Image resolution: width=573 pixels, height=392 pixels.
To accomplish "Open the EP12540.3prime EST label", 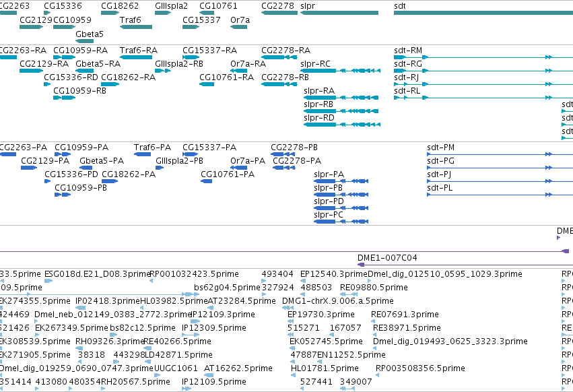I will point(334,274).
